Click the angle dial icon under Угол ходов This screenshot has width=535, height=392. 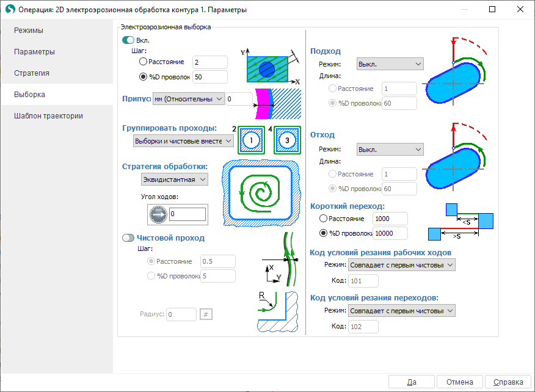pyautogui.click(x=158, y=214)
